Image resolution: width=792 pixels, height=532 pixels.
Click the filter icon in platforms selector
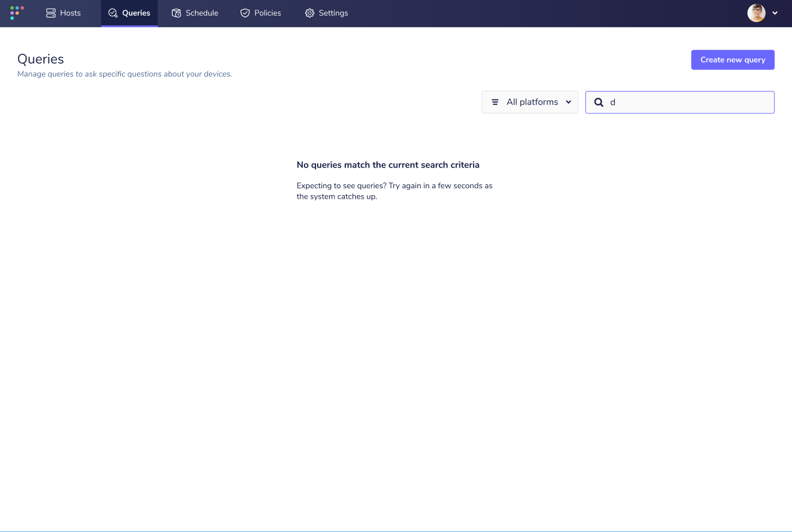click(x=495, y=102)
